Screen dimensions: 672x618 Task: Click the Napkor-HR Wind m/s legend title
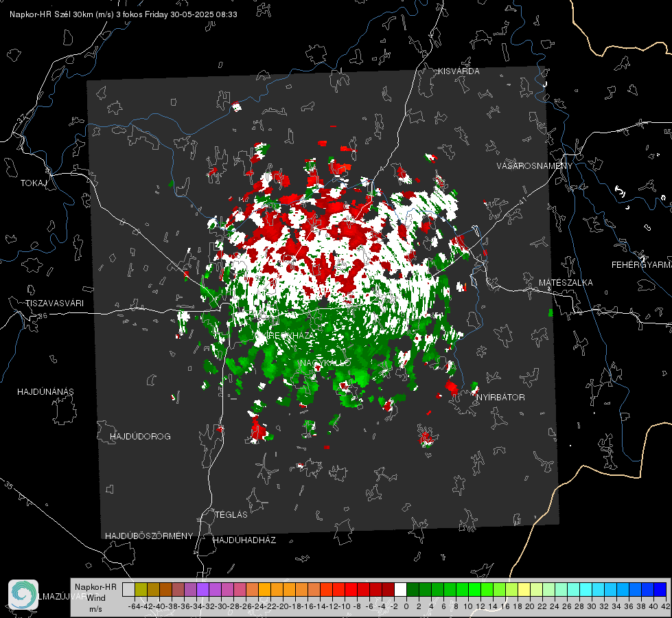(95, 598)
